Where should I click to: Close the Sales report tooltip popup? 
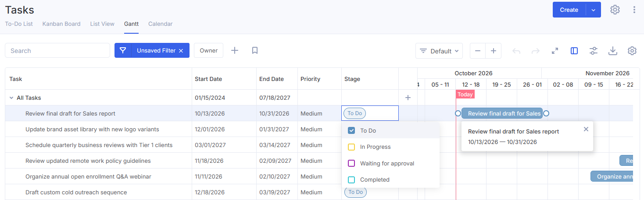(586, 129)
